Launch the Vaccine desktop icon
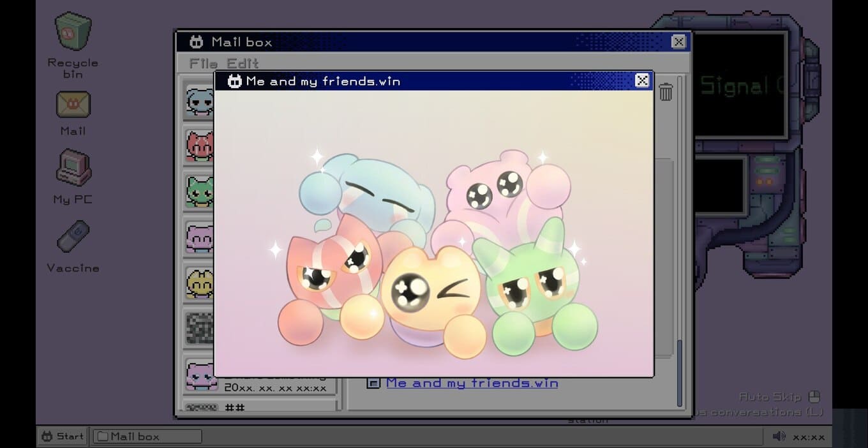868x448 pixels. [x=73, y=237]
